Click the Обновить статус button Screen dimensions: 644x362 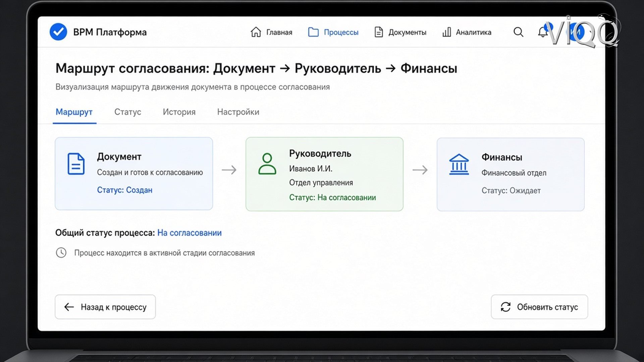pos(539,307)
